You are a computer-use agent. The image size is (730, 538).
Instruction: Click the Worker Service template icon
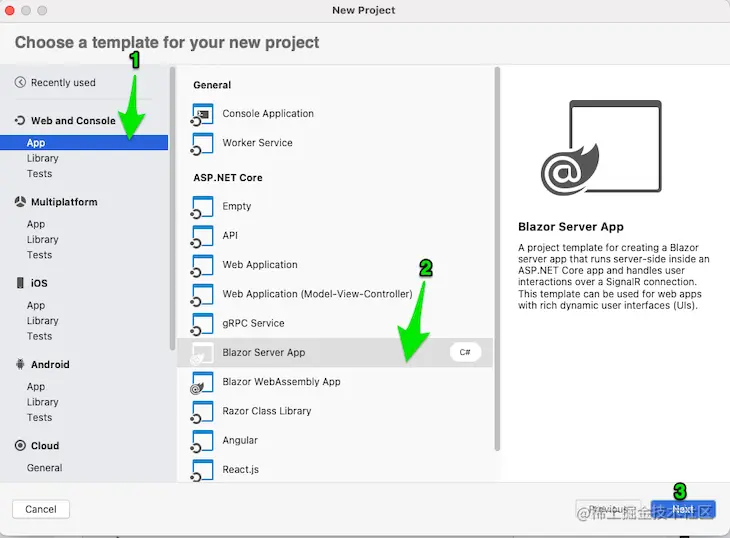(203, 144)
